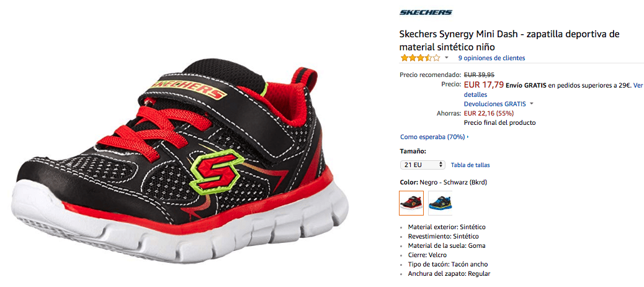This screenshot has width=644, height=287.
Task: Open Ver detalles shipping link
Action: [x=638, y=86]
